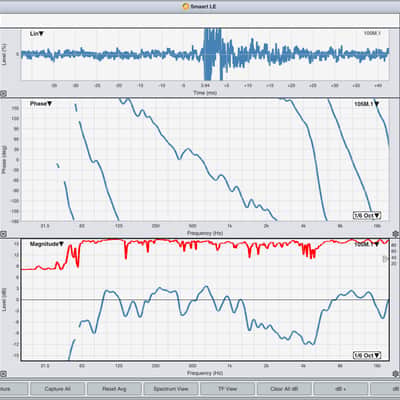Viewport: 400px width, 400px height.
Task: Open the Lin scale dropdown
Action: 37,34
